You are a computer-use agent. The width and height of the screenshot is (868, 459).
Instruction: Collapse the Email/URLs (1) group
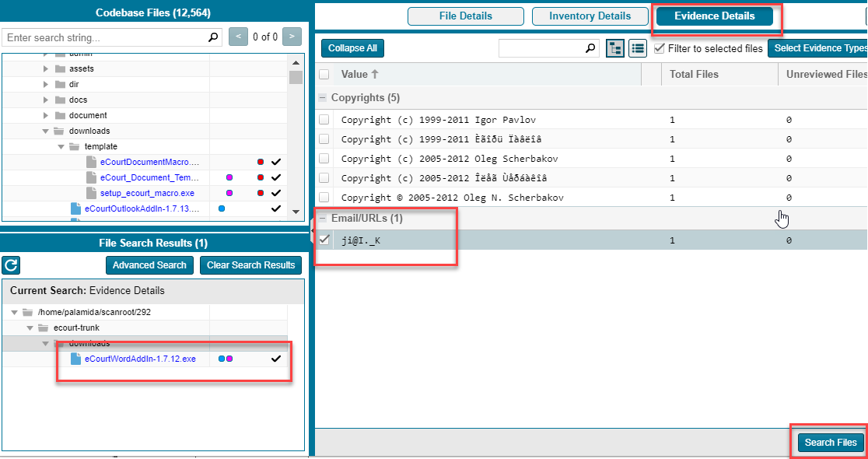[x=323, y=219]
